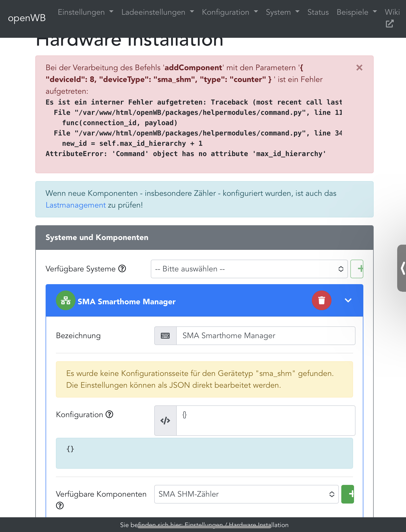Edit the Konfiguration JSON text area
This screenshot has width=406, height=532.
pos(266,421)
